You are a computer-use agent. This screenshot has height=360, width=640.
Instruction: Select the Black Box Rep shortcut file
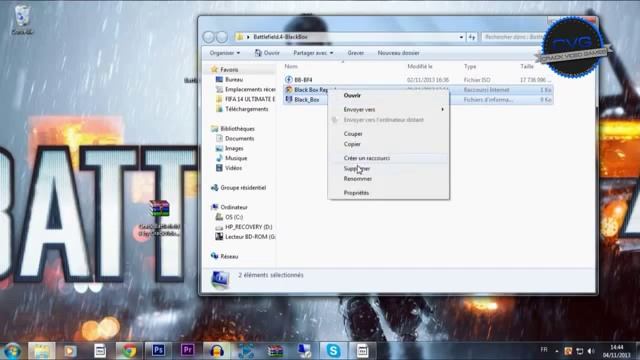[311, 90]
